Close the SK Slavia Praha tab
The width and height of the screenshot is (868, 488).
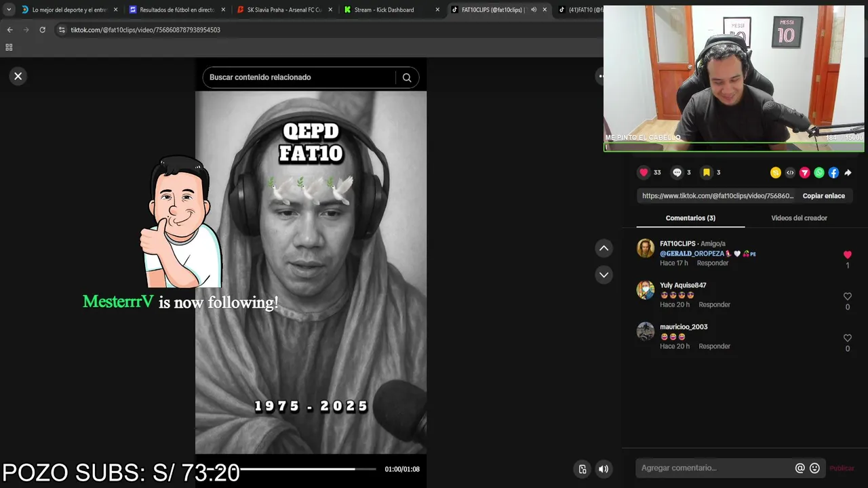coord(330,9)
